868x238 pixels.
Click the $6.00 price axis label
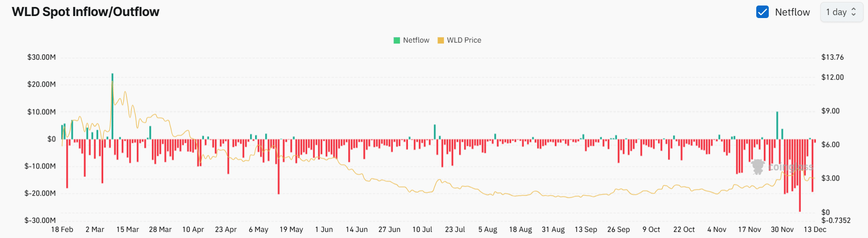click(830, 144)
